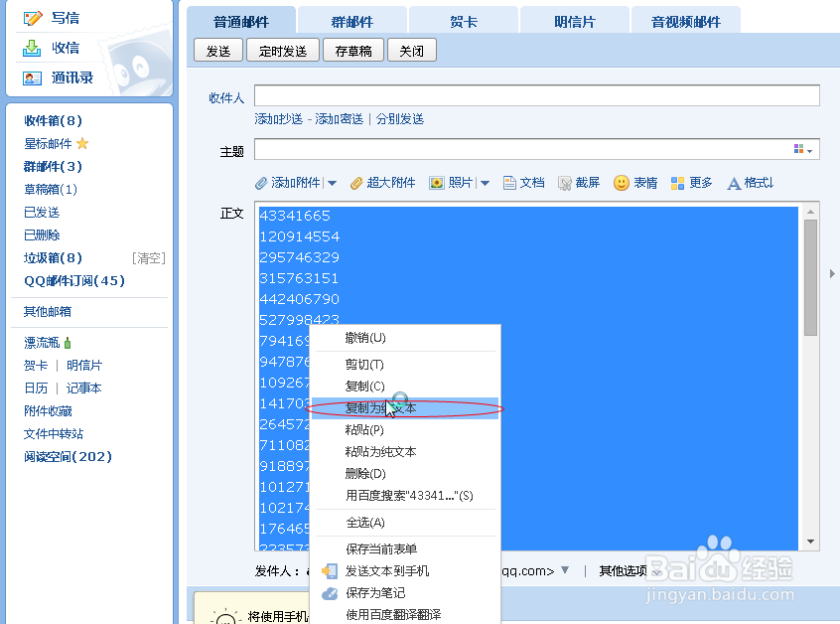Open the 表情 emoticon smiley icon

tap(621, 183)
